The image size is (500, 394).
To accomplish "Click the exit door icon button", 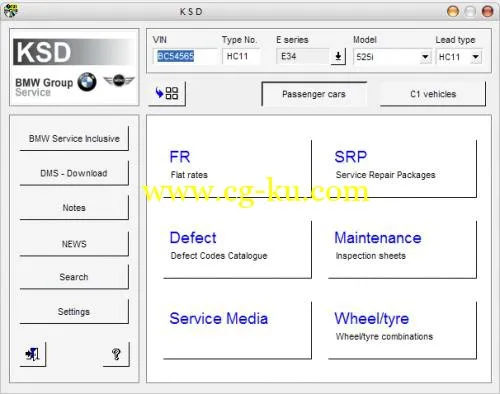I will click(x=33, y=354).
